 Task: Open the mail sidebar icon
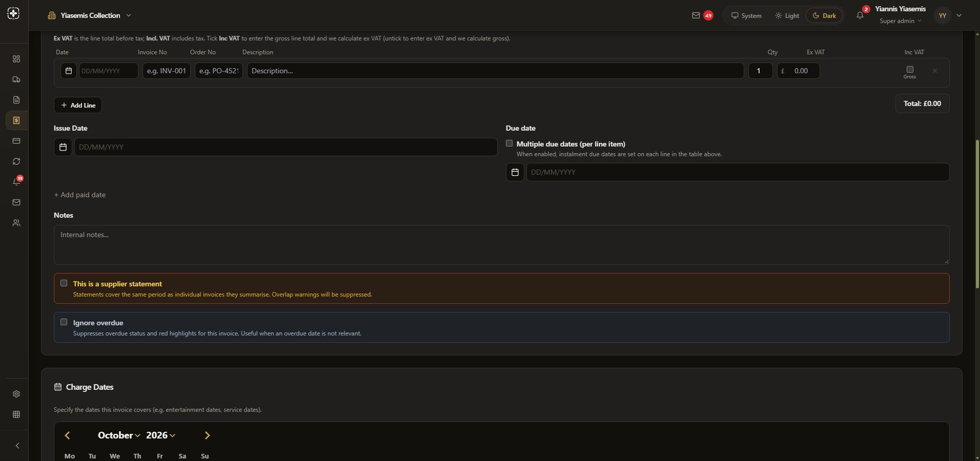pyautogui.click(x=16, y=202)
